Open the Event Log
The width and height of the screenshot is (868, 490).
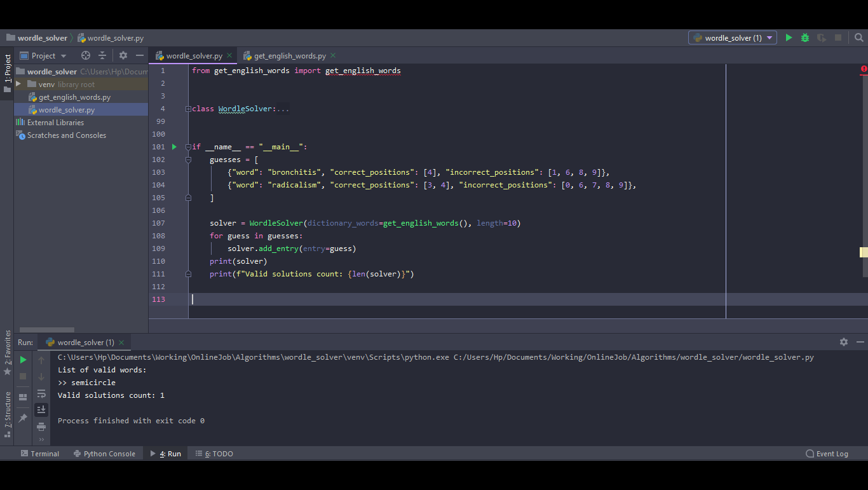point(827,454)
